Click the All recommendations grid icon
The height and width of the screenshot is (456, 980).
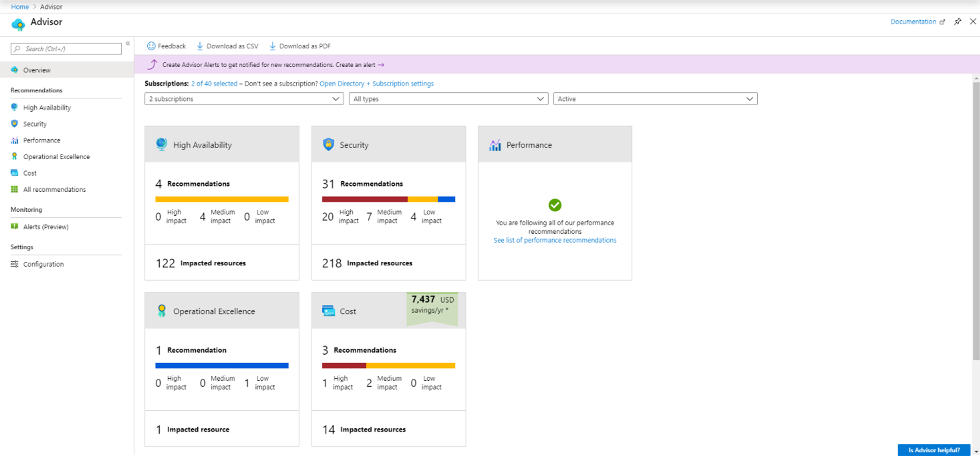tap(15, 189)
